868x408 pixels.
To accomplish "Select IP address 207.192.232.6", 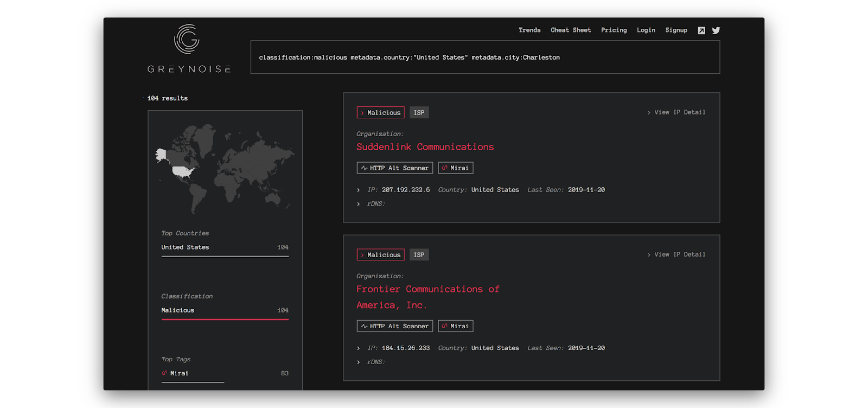I will pyautogui.click(x=405, y=190).
